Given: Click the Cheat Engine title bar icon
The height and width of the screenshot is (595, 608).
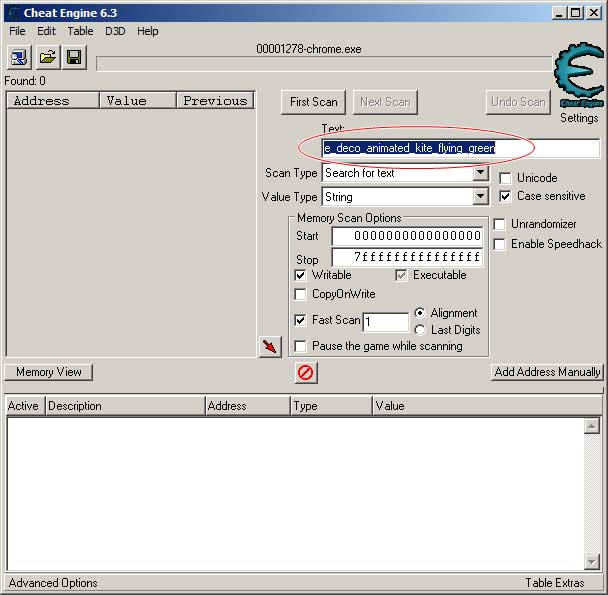Looking at the screenshot, I should point(15,13).
